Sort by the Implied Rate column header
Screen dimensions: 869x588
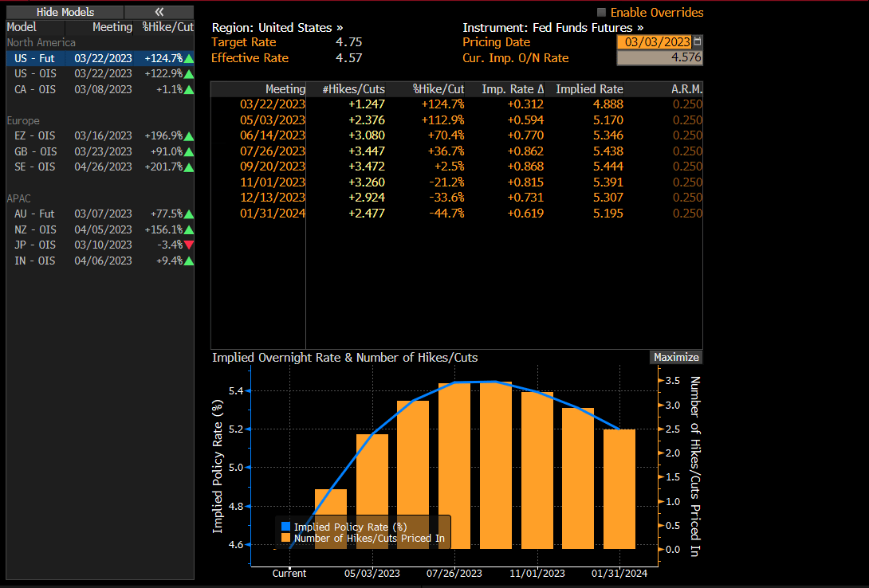pyautogui.click(x=589, y=89)
